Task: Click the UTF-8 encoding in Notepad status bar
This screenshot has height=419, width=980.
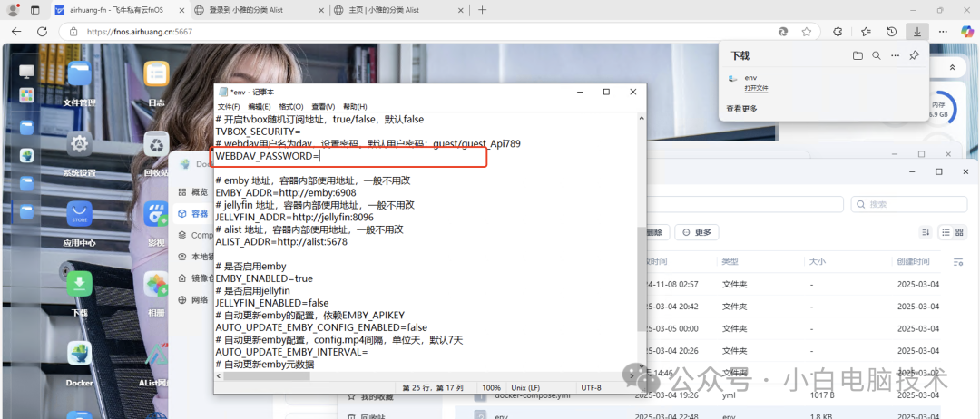Action: pos(591,388)
